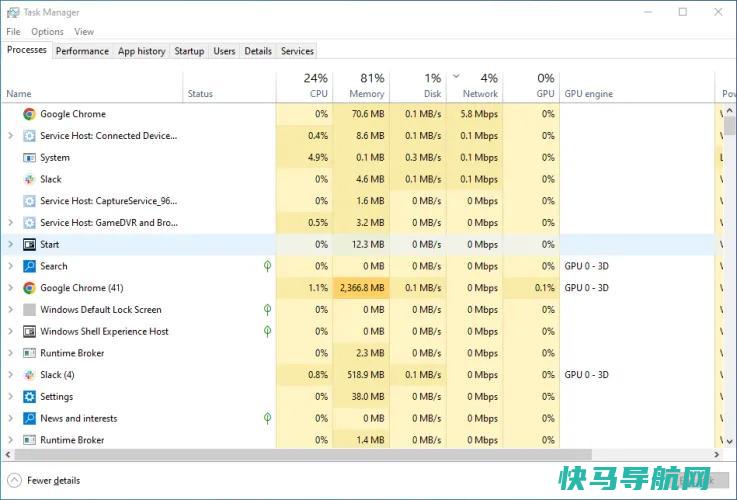Expand the Settings process row
This screenshot has height=500, width=737.
[x=10, y=397]
